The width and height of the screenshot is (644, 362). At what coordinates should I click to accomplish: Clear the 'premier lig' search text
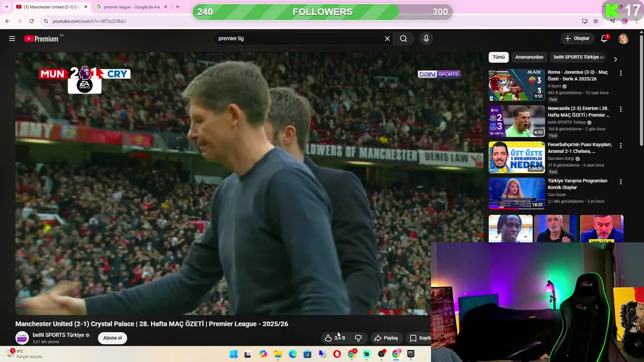pos(387,39)
